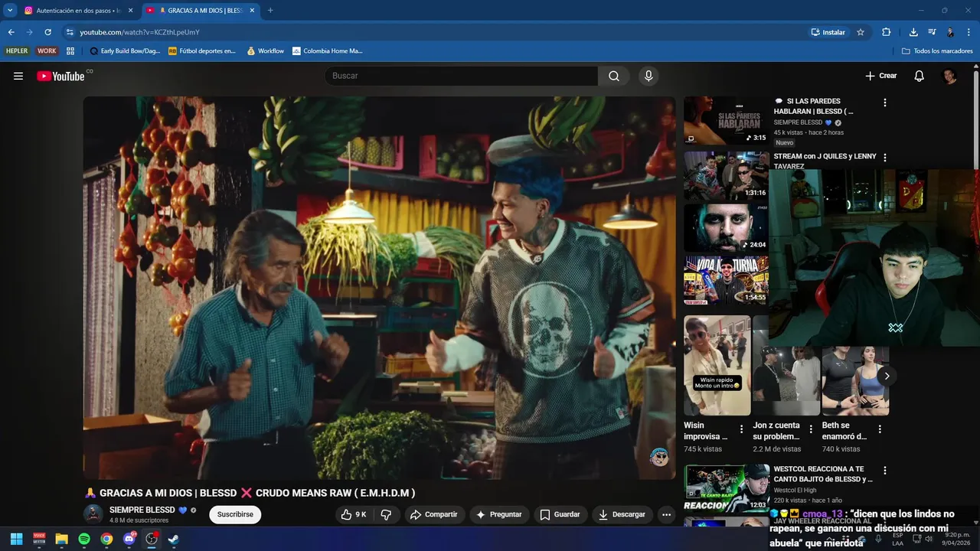Focus the Buscar search field
This screenshot has width=980, height=551.
point(461,76)
